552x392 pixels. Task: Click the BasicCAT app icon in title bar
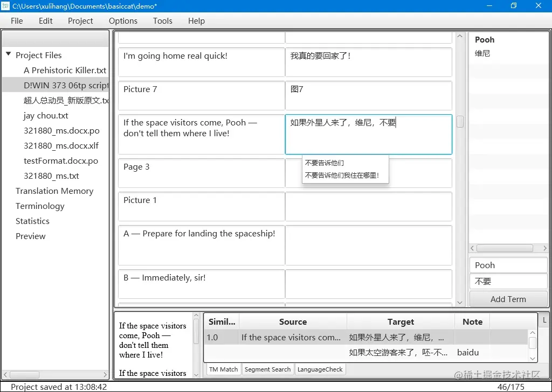(x=5, y=5)
